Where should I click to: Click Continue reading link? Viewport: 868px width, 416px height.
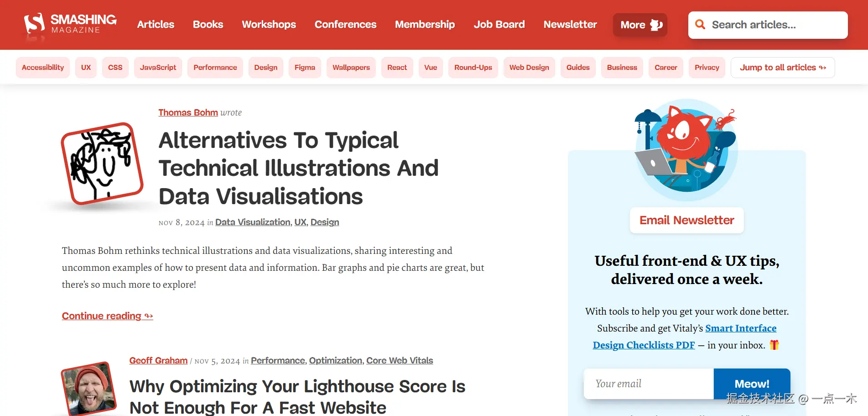(108, 316)
